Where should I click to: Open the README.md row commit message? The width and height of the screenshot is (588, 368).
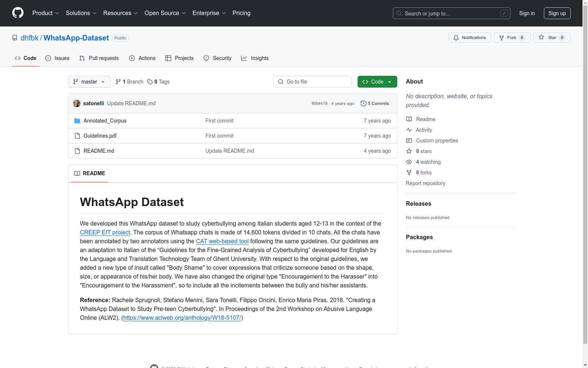[x=230, y=151]
